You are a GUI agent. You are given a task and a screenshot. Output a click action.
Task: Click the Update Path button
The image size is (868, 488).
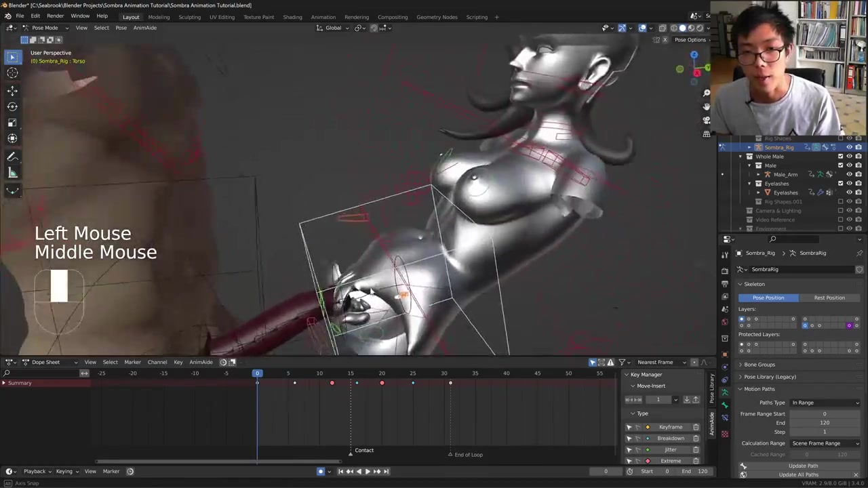tap(803, 466)
